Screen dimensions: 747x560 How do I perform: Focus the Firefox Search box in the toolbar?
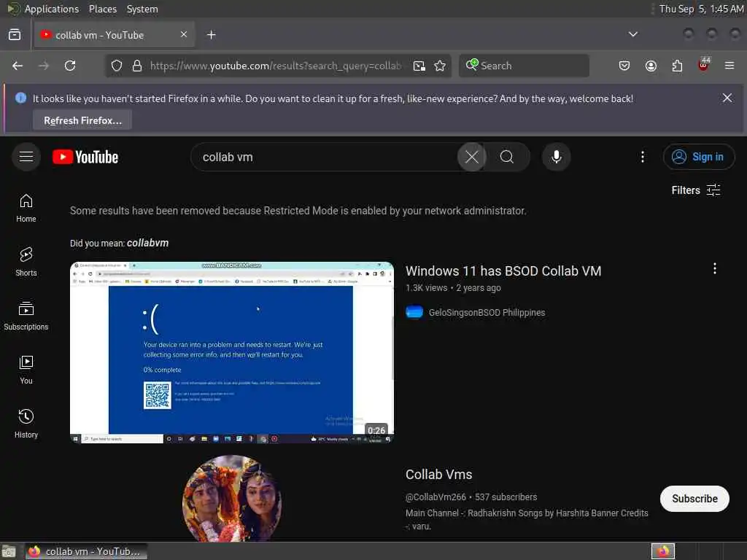(524, 66)
